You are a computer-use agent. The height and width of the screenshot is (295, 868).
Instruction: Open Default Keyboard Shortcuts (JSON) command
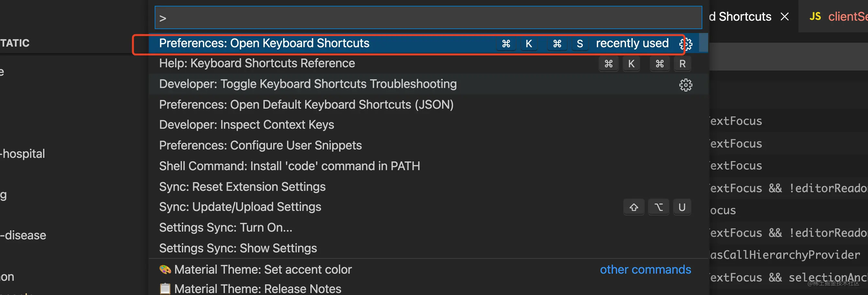click(x=306, y=105)
